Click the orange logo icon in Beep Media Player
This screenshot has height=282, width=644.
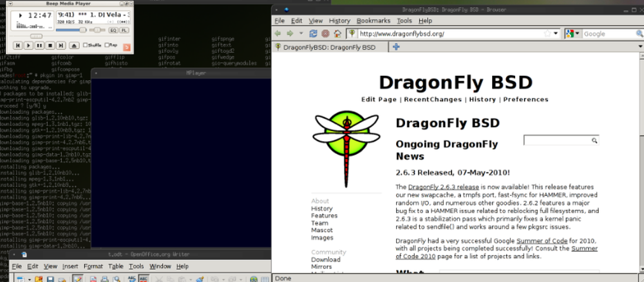[127, 47]
